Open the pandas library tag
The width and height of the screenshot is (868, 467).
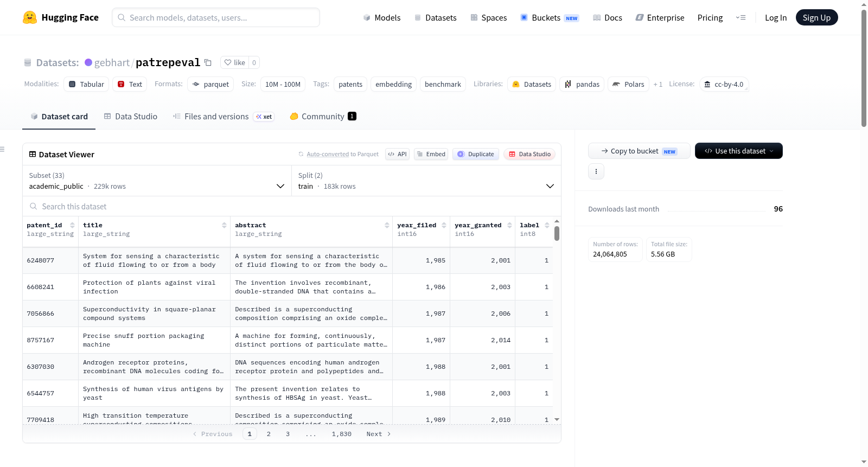click(x=582, y=84)
